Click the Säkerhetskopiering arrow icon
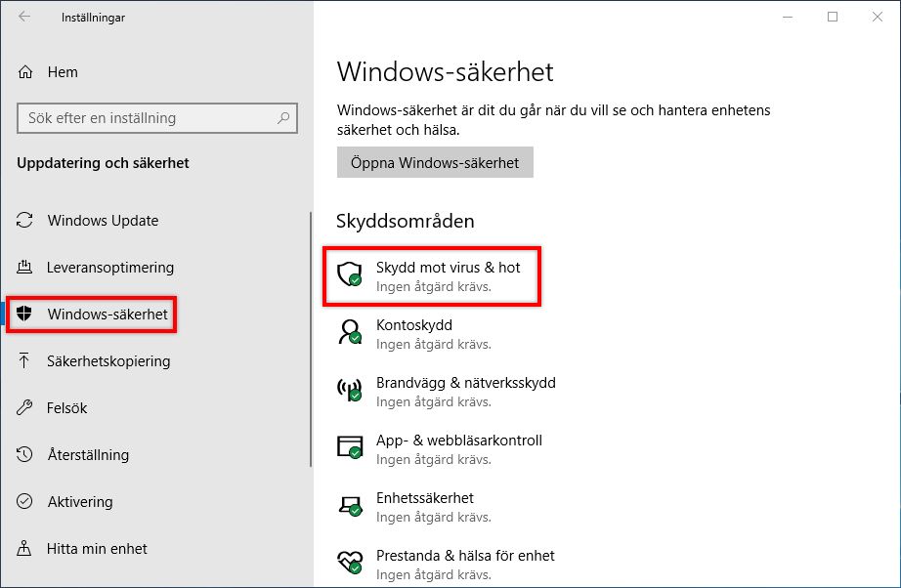The image size is (901, 588). (21, 361)
